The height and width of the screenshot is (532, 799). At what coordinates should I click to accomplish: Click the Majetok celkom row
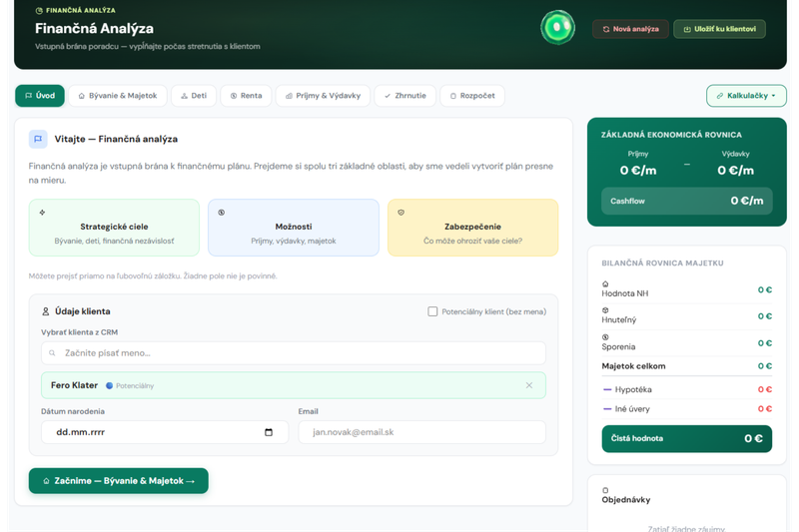tap(686, 366)
